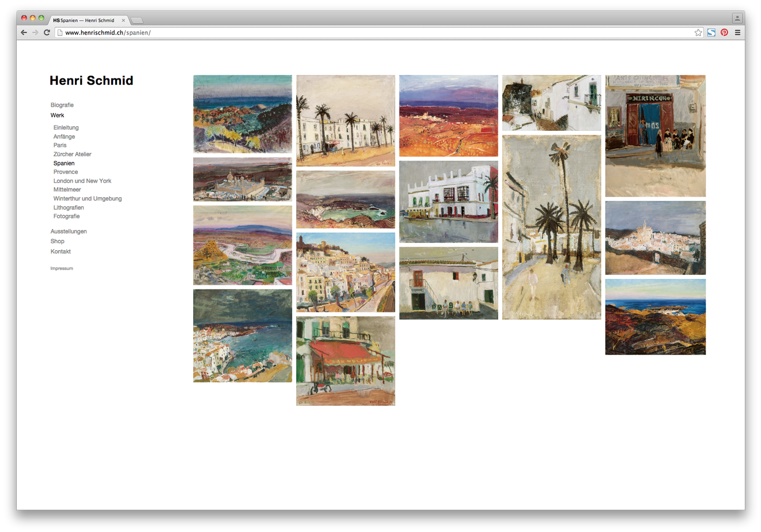Image resolution: width=761 pixels, height=532 pixels.
Task: Reload the page with the refresh icon
Action: tap(47, 33)
